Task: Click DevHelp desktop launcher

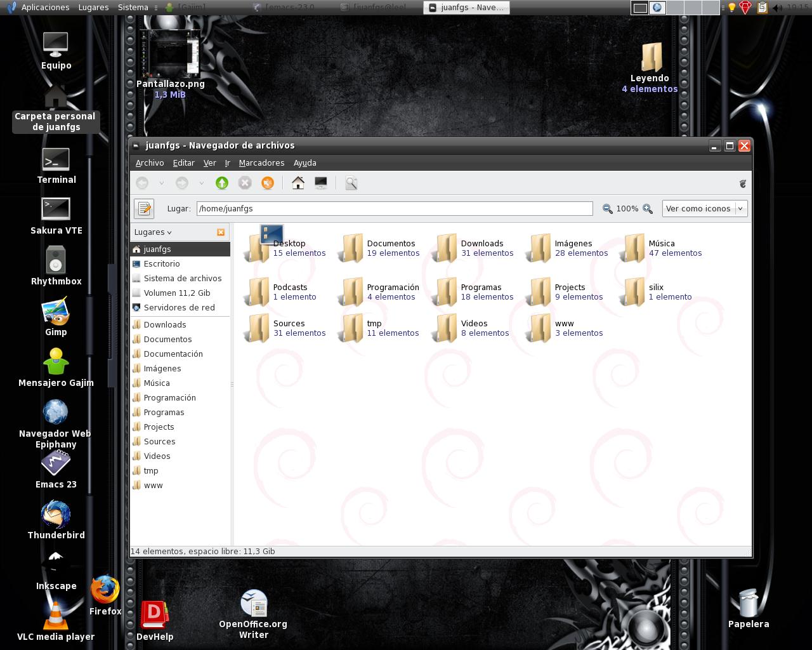Action: click(x=154, y=621)
